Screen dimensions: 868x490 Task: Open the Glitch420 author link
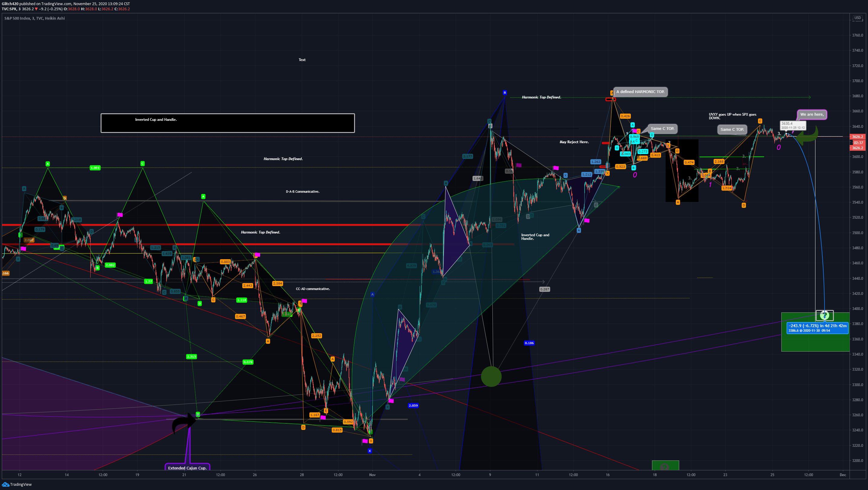pyautogui.click(x=10, y=4)
